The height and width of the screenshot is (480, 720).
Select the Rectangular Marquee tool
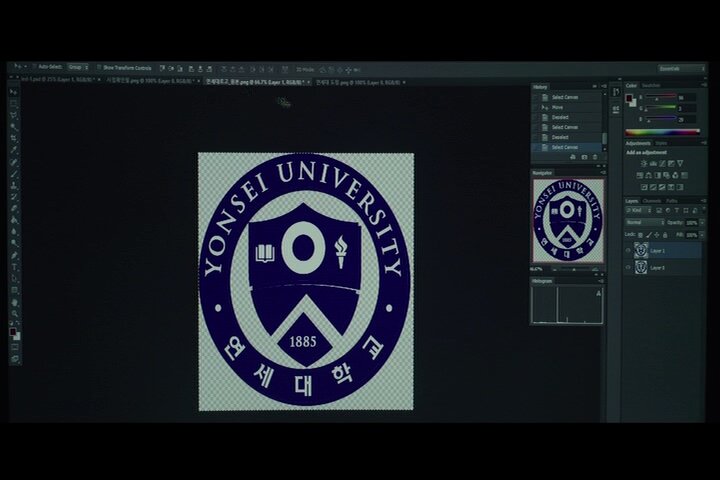tap(14, 103)
